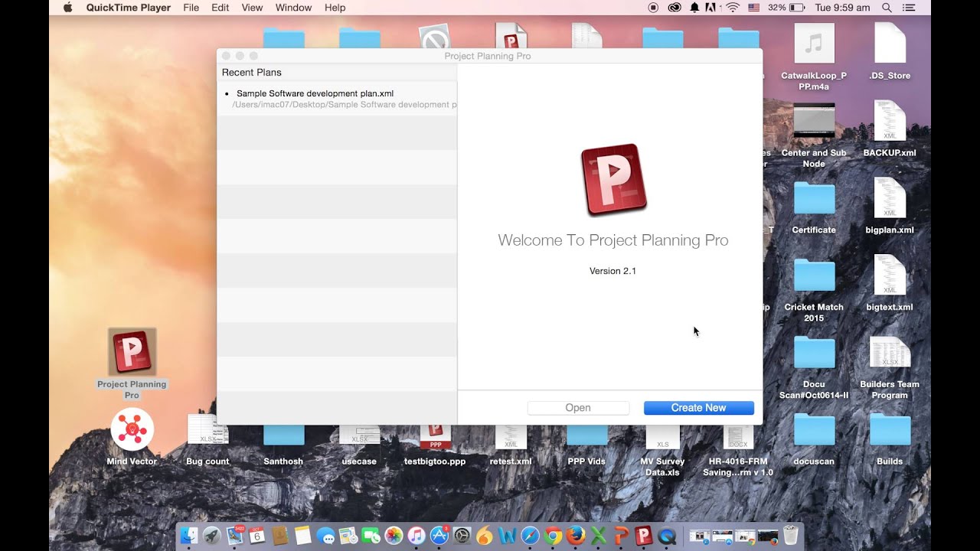Viewport: 980px width, 551px height.
Task: Click the Project Planning Pro logo
Action: tap(614, 180)
